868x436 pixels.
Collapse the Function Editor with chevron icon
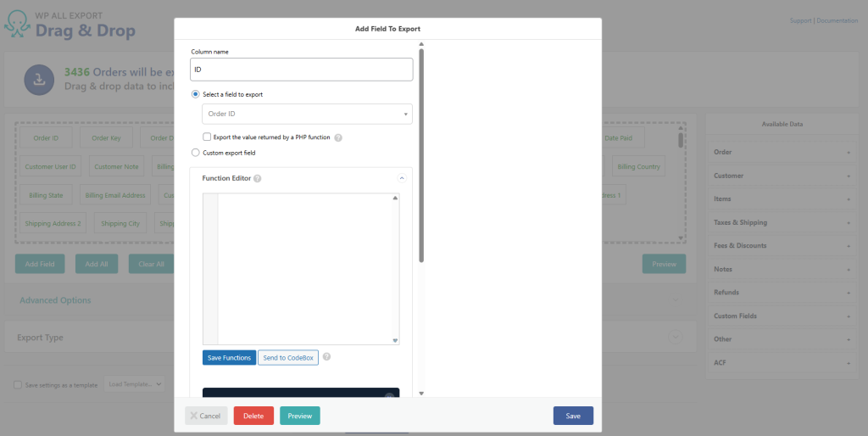click(402, 179)
